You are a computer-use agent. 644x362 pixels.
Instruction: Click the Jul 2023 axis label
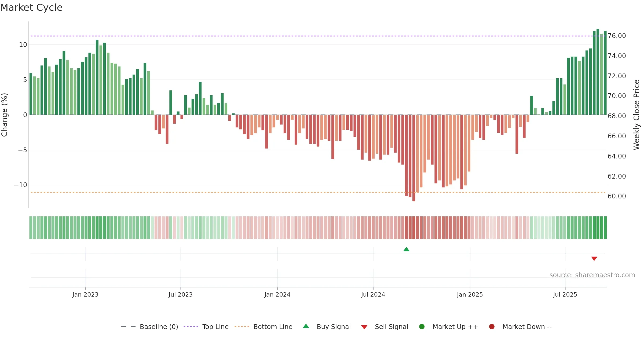(x=181, y=294)
